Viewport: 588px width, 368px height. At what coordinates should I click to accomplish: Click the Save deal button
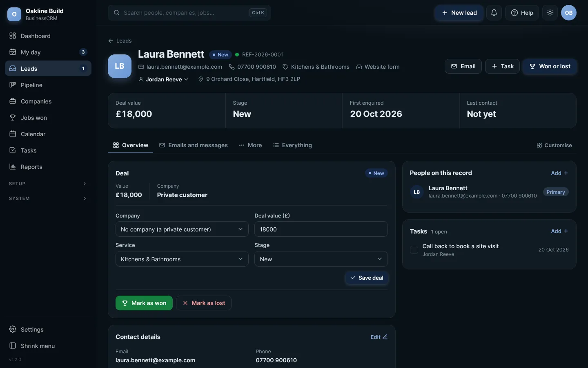[x=367, y=278]
